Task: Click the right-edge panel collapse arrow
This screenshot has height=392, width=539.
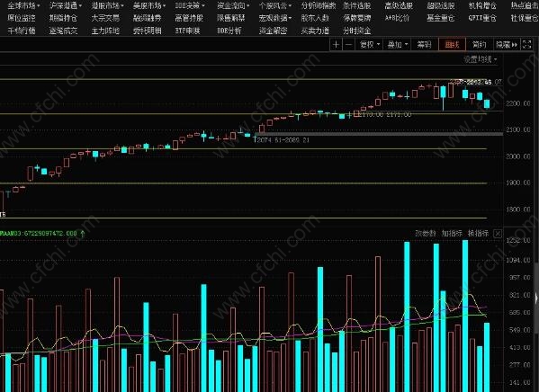Action: click(536, 298)
